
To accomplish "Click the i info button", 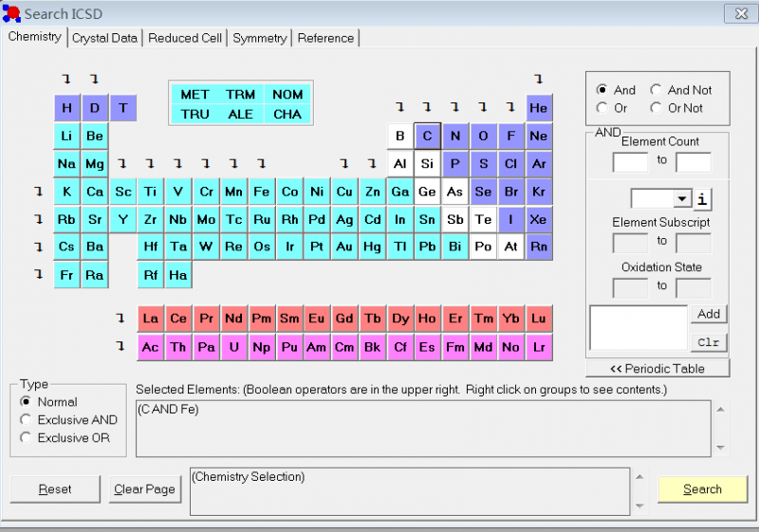I will pyautogui.click(x=702, y=199).
